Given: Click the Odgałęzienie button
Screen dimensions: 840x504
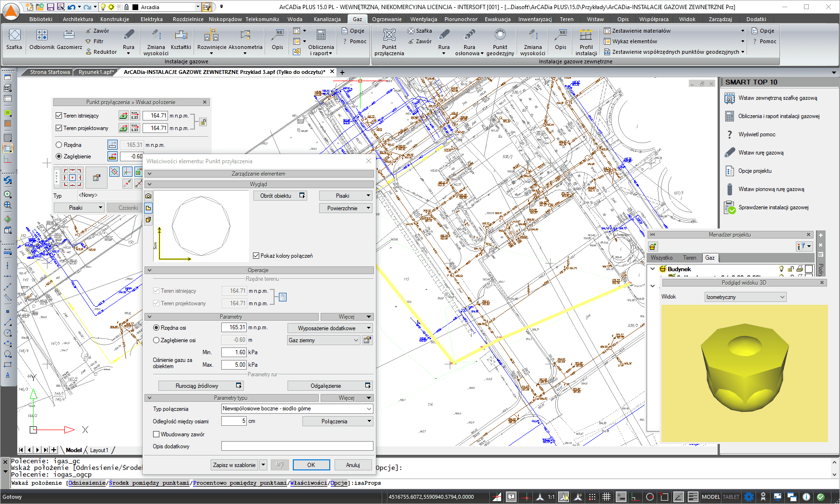Looking at the screenshot, I should 330,386.
